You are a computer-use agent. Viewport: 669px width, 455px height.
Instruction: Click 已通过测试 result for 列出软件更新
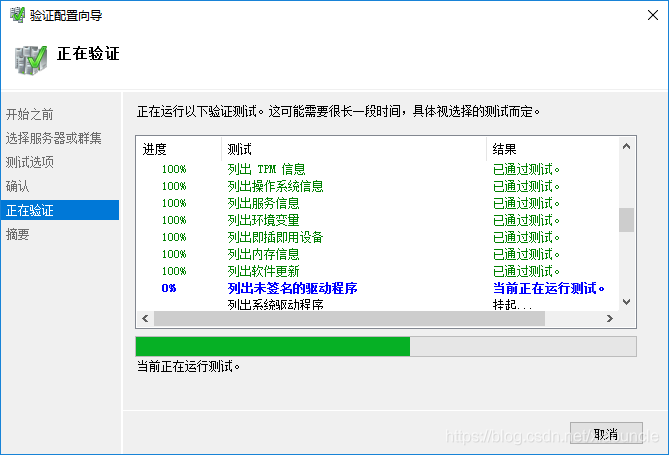526,271
